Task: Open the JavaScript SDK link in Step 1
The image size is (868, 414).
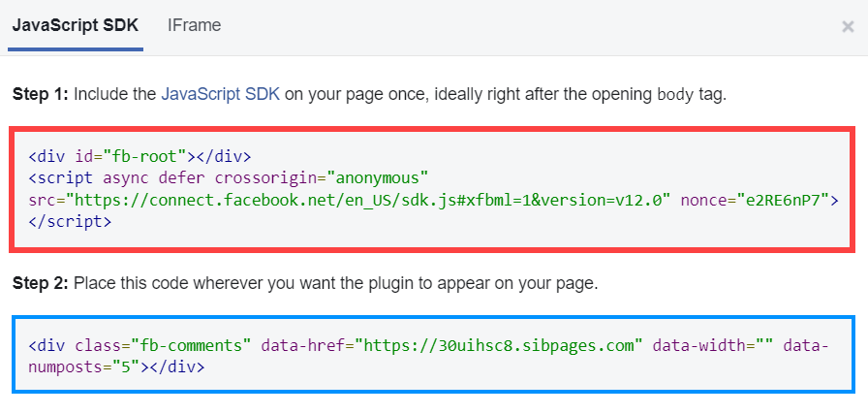Action: click(220, 95)
